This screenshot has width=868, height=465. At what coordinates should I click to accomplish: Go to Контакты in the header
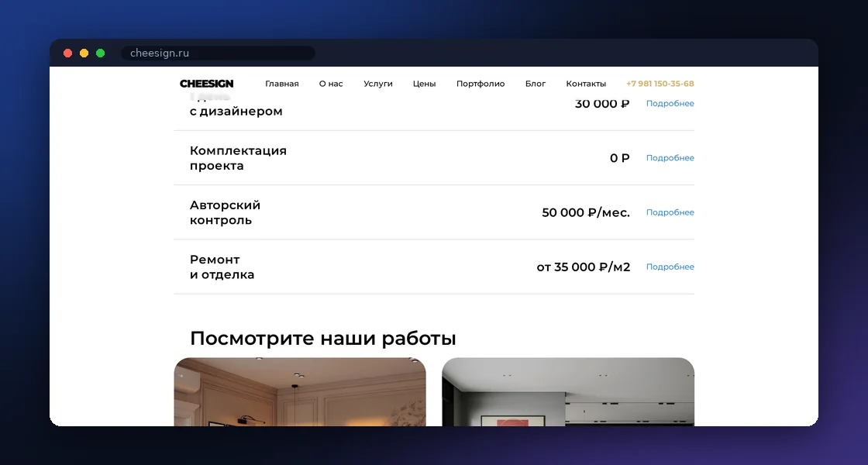[586, 84]
